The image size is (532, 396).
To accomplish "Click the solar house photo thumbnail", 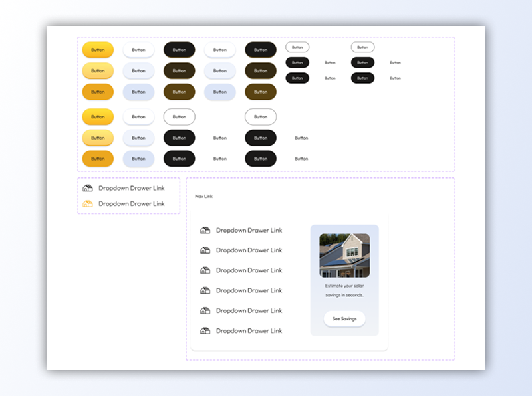I will (345, 254).
